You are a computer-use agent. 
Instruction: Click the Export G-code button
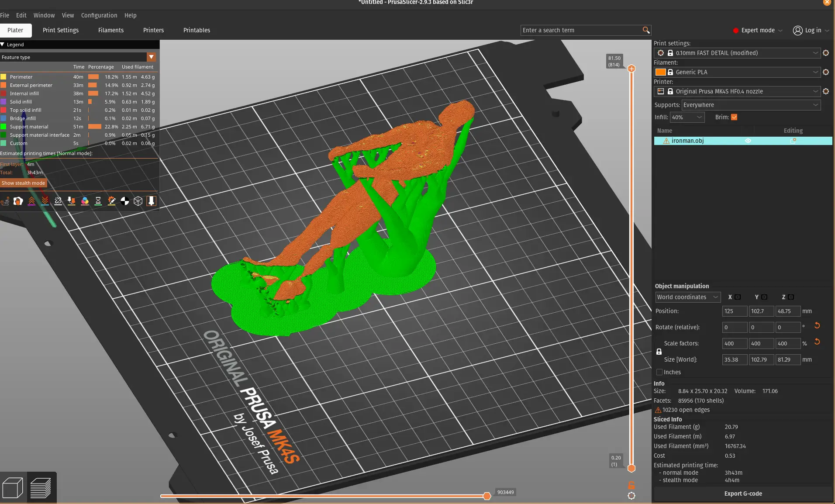click(743, 494)
